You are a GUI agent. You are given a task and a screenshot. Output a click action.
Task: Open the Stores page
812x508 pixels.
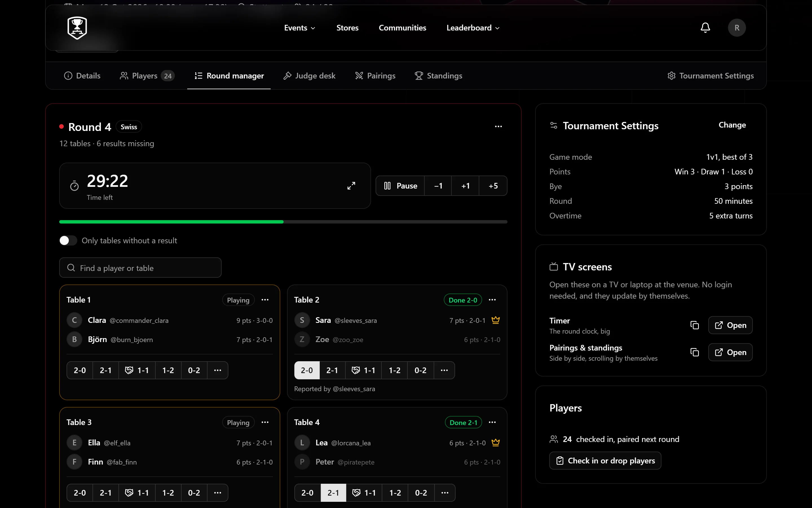347,28
